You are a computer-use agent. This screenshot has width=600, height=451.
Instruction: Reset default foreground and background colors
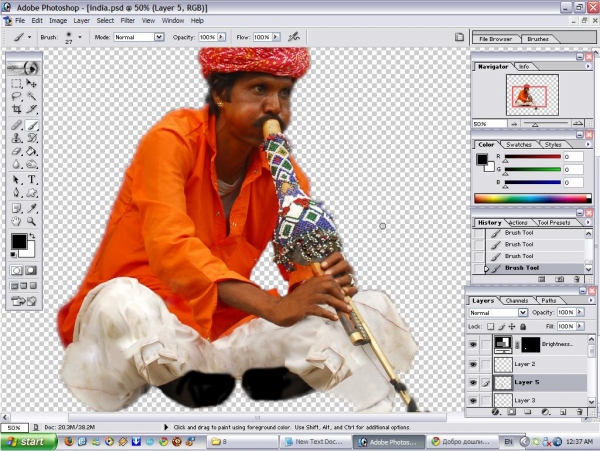pos(14,254)
